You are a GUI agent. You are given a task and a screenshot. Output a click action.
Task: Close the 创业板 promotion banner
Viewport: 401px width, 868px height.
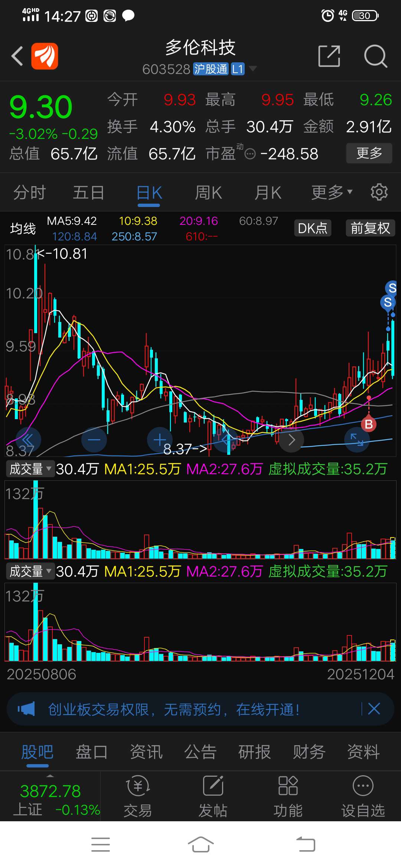tap(374, 709)
